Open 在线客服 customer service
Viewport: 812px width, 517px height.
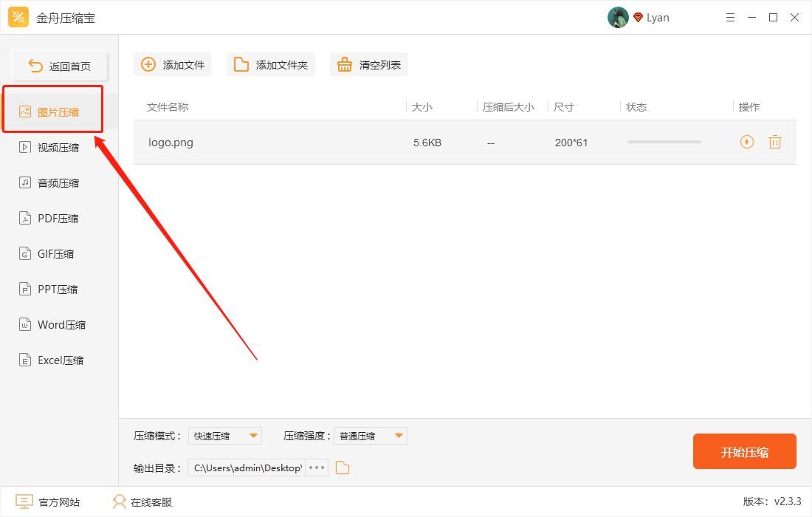coord(140,501)
